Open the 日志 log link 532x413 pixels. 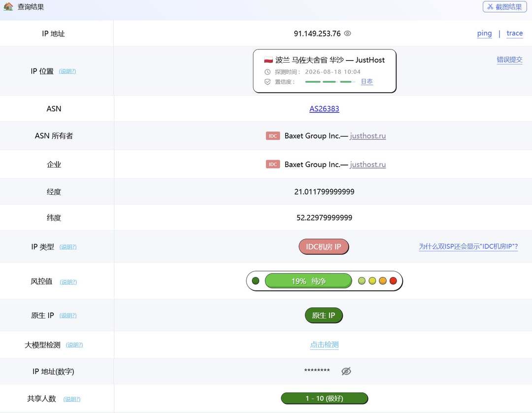(367, 81)
